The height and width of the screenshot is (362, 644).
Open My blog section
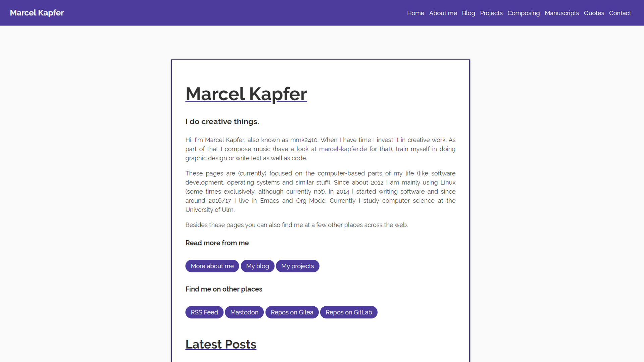click(x=257, y=266)
